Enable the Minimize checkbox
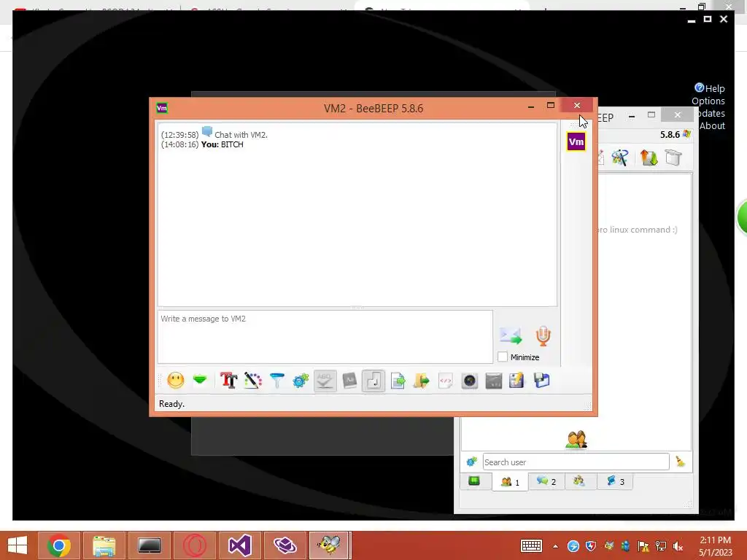The image size is (747, 560). point(502,357)
